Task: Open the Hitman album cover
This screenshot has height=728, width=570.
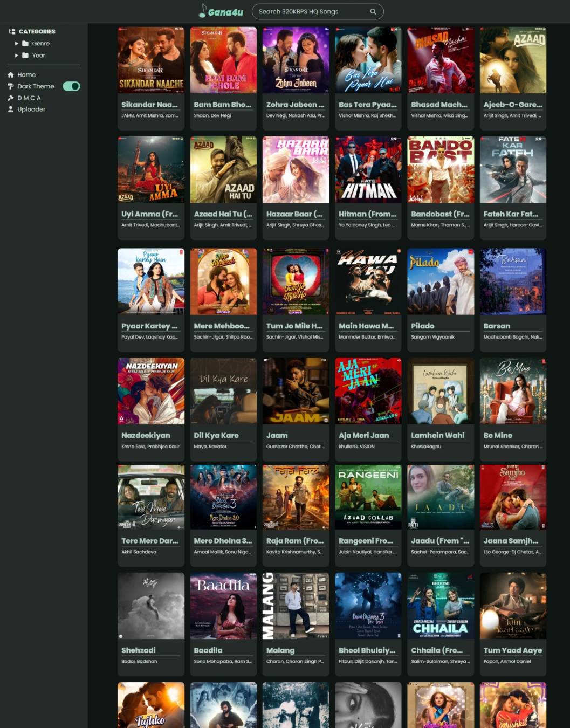Action: (x=368, y=169)
